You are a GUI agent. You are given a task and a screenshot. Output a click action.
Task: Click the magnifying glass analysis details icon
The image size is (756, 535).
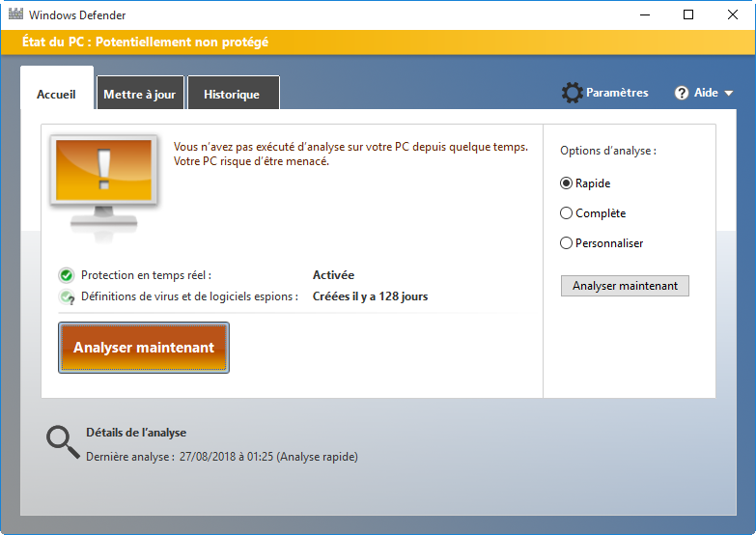point(63,442)
